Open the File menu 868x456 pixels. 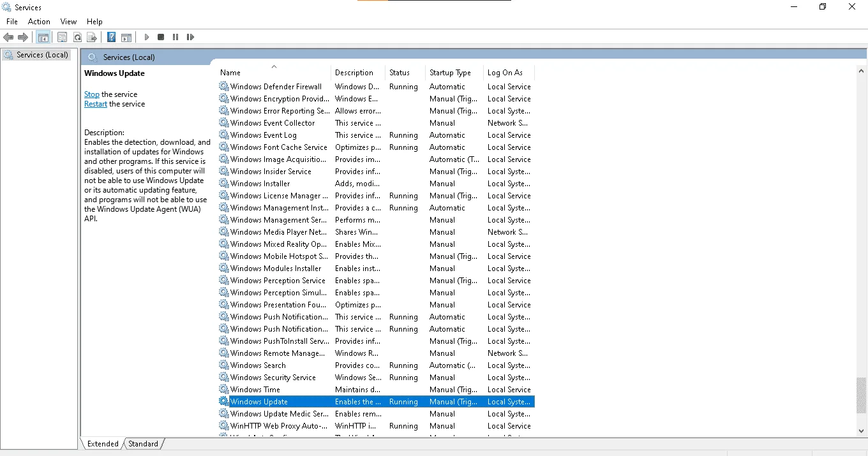(12, 22)
